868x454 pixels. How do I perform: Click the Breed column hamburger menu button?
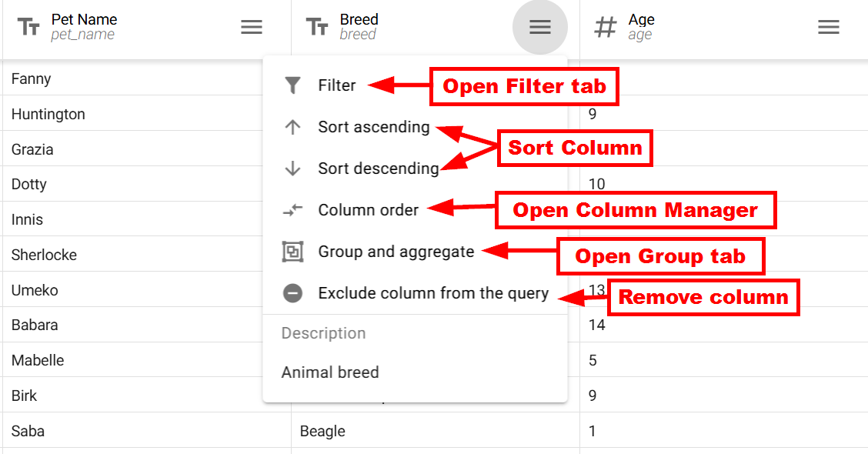tap(539, 27)
